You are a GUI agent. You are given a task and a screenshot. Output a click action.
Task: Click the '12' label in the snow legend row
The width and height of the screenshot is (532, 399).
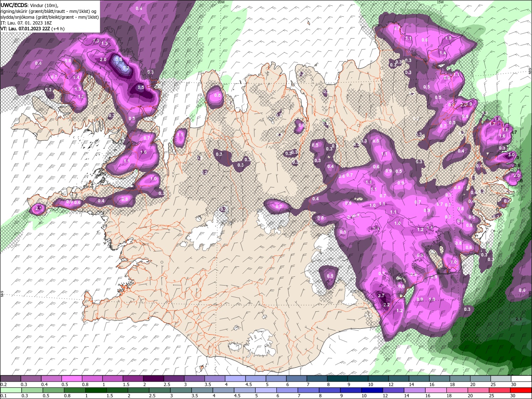391,384
